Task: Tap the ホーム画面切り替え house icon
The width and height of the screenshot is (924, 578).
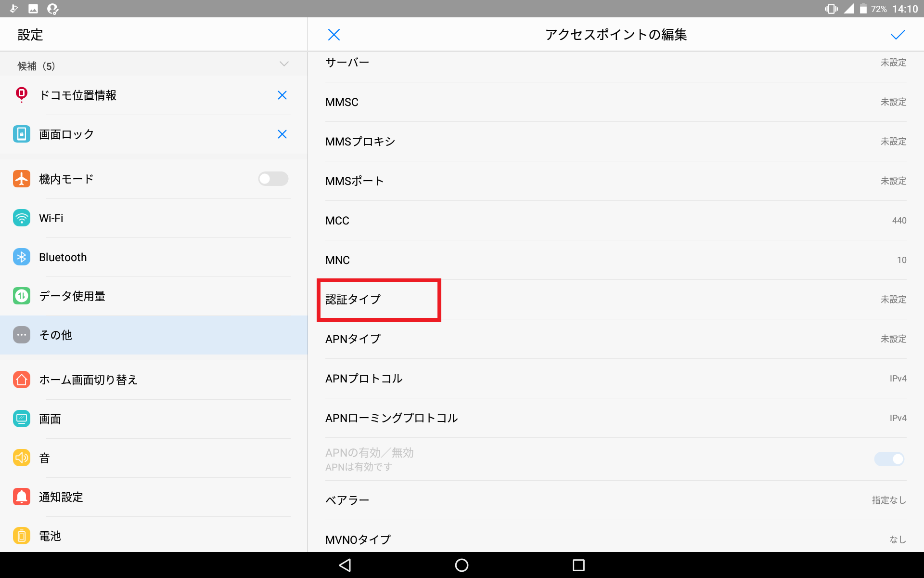Action: [22, 380]
